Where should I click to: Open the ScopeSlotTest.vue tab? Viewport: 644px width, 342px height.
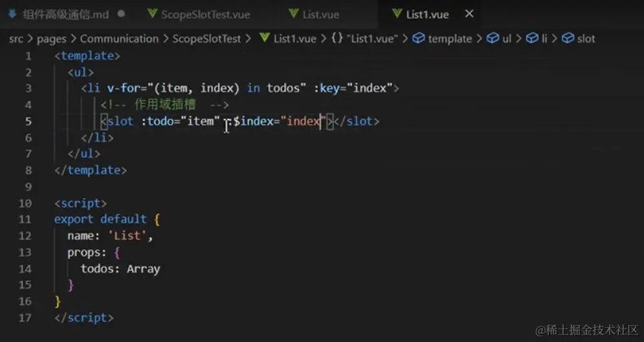(205, 14)
